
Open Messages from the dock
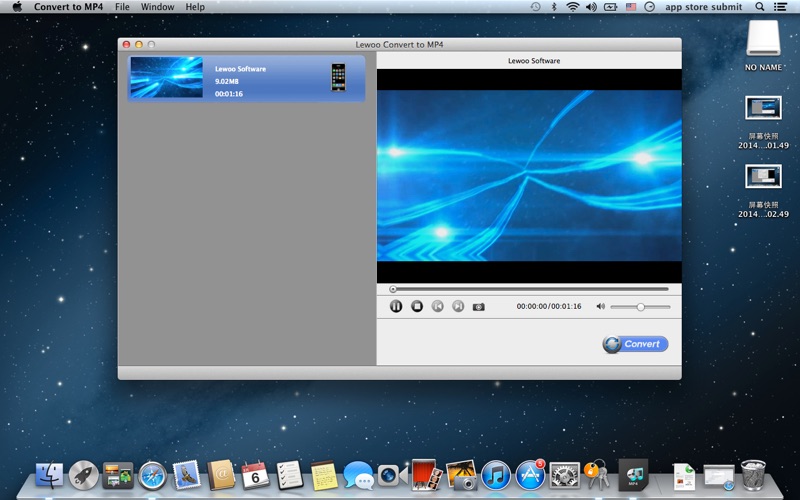click(358, 476)
